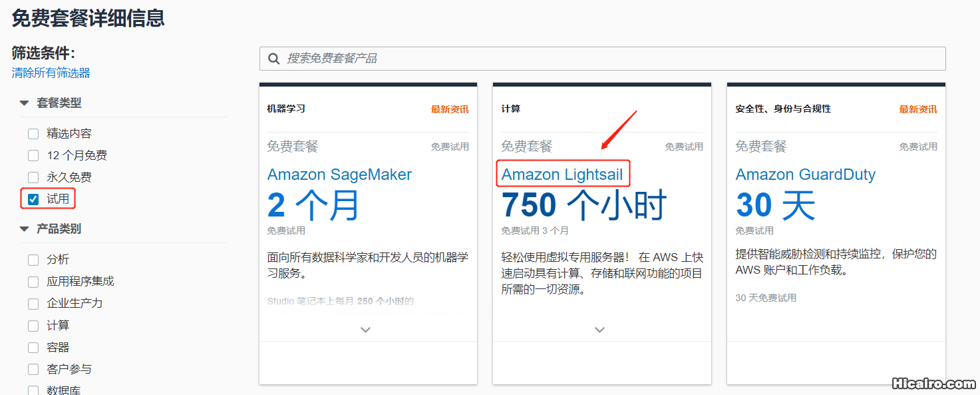Uncheck the 试用 filter checkbox
This screenshot has width=980, height=395.
pyautogui.click(x=33, y=199)
